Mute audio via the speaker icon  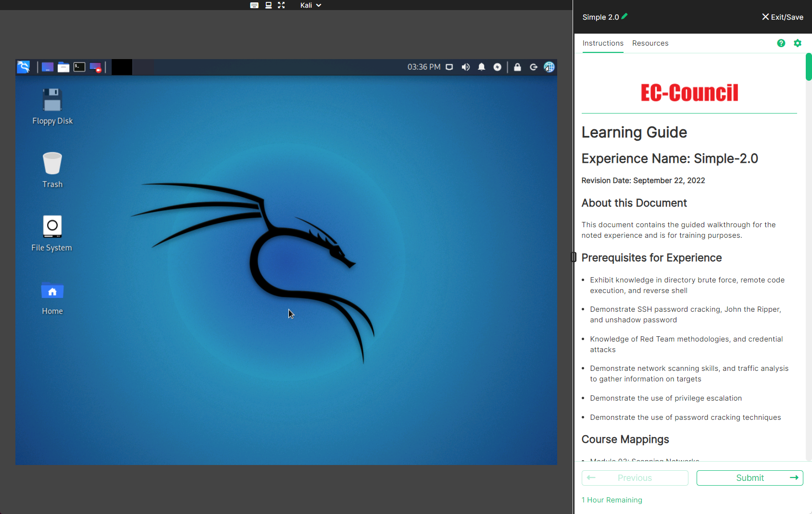[465, 67]
